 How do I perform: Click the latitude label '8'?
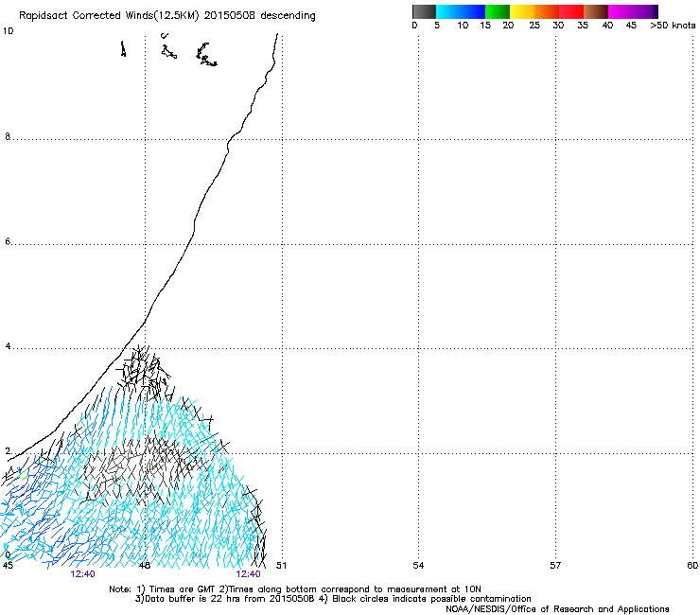pyautogui.click(x=8, y=136)
